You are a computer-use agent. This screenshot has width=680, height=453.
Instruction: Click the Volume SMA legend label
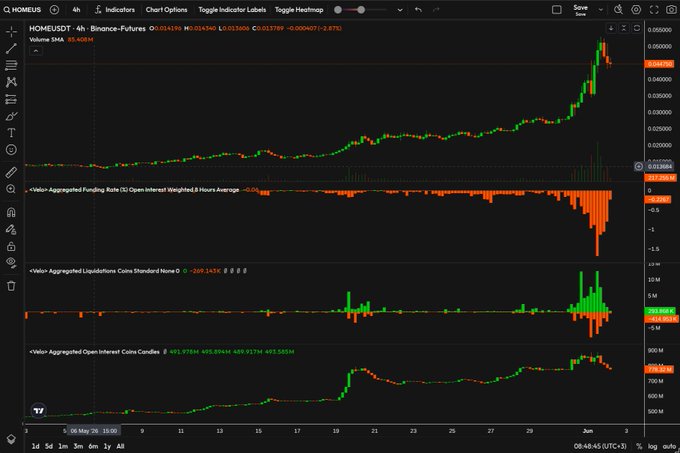(46, 39)
